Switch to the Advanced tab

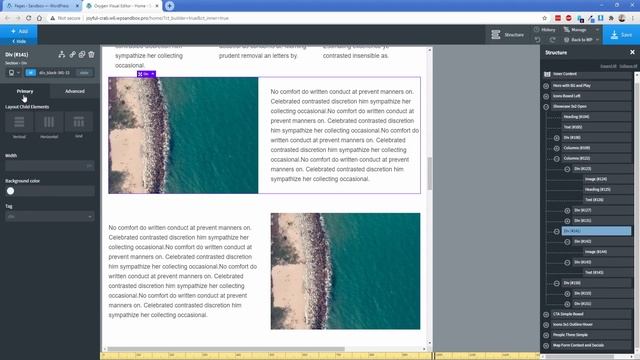pos(75,91)
